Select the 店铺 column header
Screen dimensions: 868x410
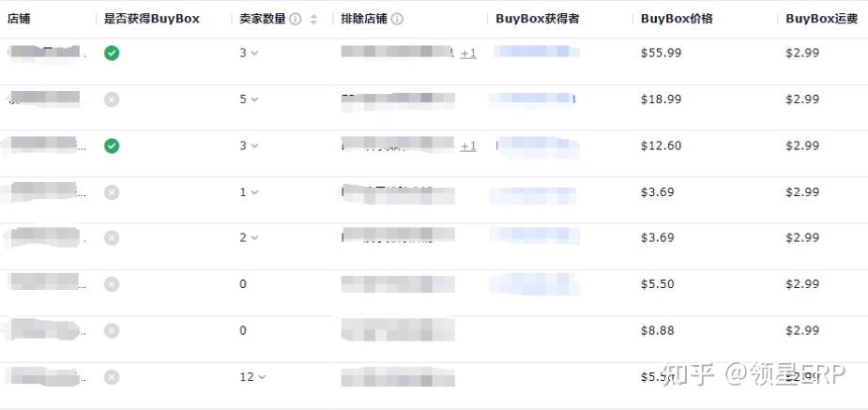19,19
